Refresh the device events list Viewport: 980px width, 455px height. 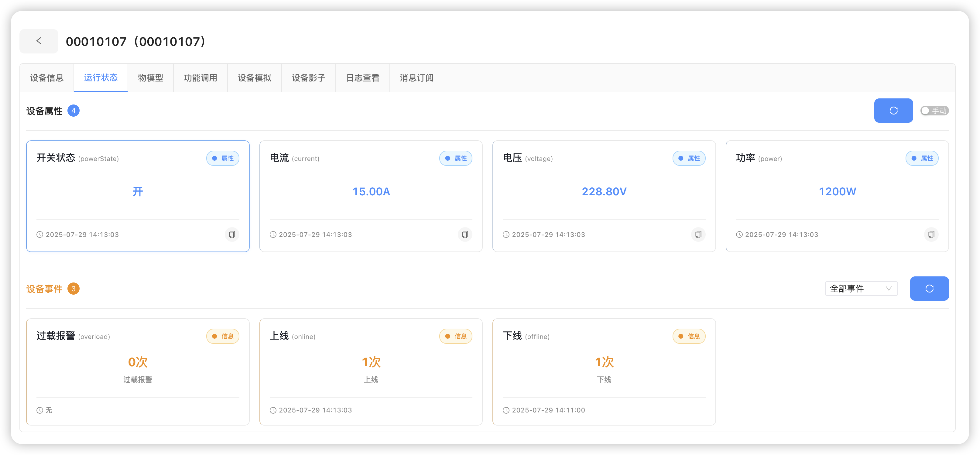[x=929, y=288]
